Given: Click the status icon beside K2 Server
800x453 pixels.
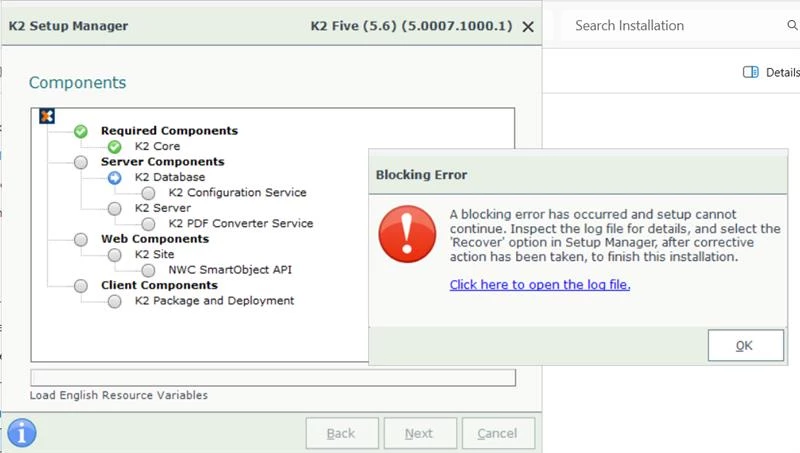Looking at the screenshot, I should (x=114, y=208).
